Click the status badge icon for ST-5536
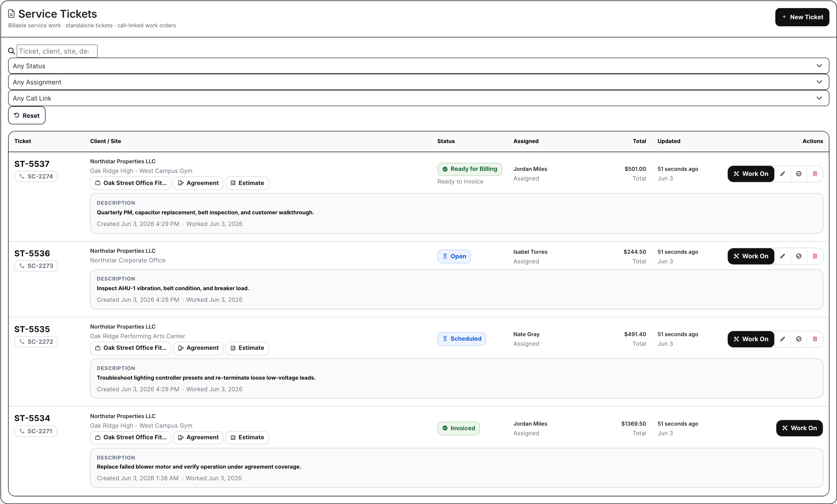 799,256
